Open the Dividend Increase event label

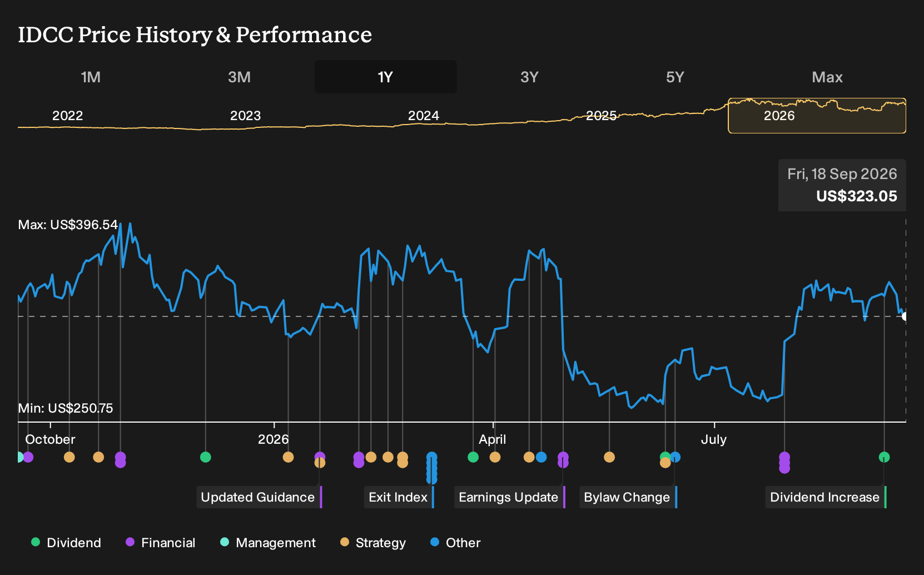[x=826, y=497]
